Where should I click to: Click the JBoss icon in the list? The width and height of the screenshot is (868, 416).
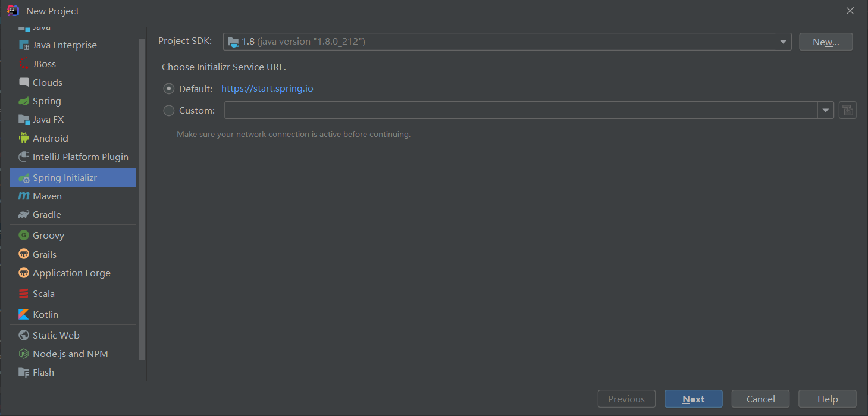[24, 64]
